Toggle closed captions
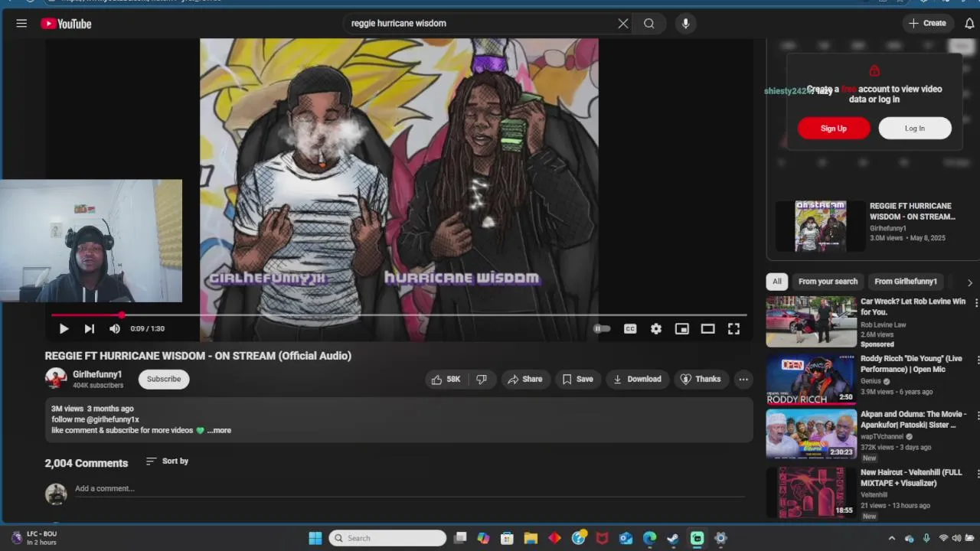Screen dimensions: 980x551 pos(630,329)
